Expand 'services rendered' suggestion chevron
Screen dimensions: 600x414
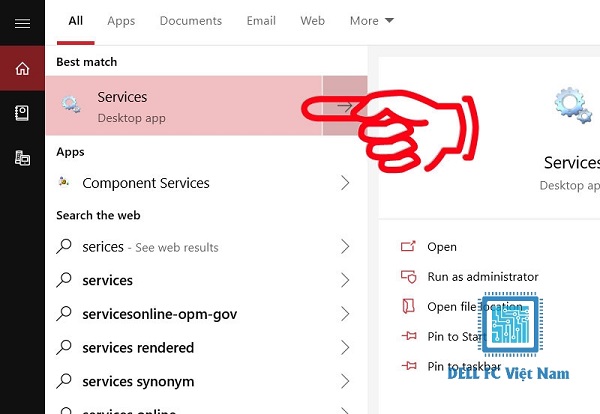345,347
